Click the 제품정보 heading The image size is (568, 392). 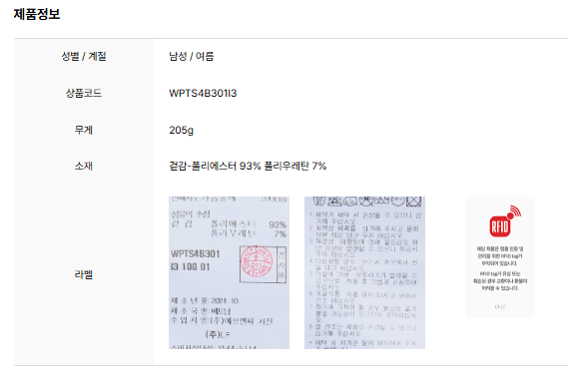pos(37,14)
